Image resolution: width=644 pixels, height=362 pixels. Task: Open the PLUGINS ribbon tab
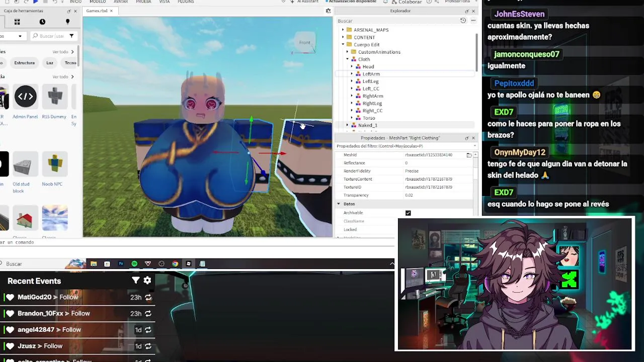[186, 2]
